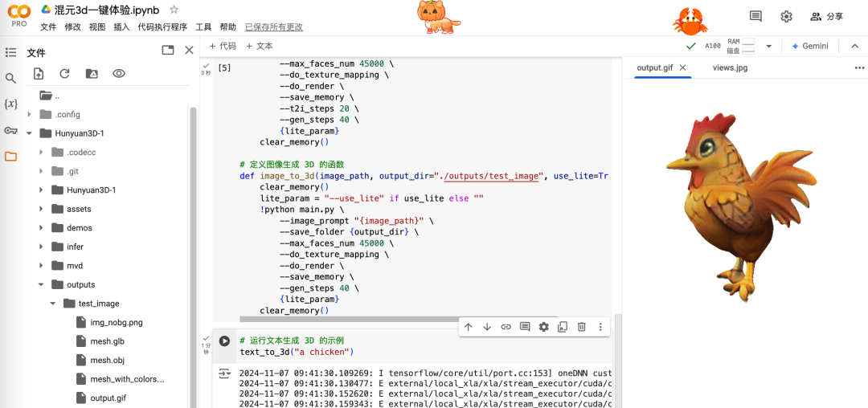Click the 已保存所有更改 link
The height and width of the screenshot is (408, 868).
274,27
